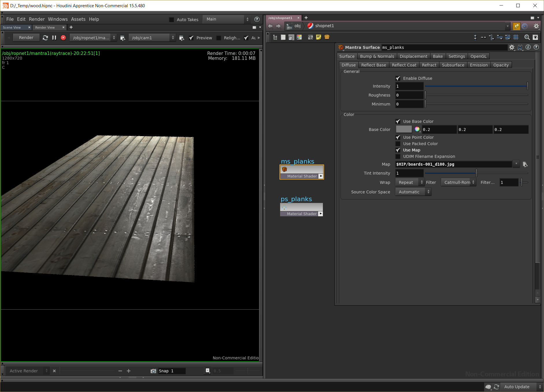Open the file chooser for the Map parameter
The width and height of the screenshot is (544, 392).
pos(525,164)
